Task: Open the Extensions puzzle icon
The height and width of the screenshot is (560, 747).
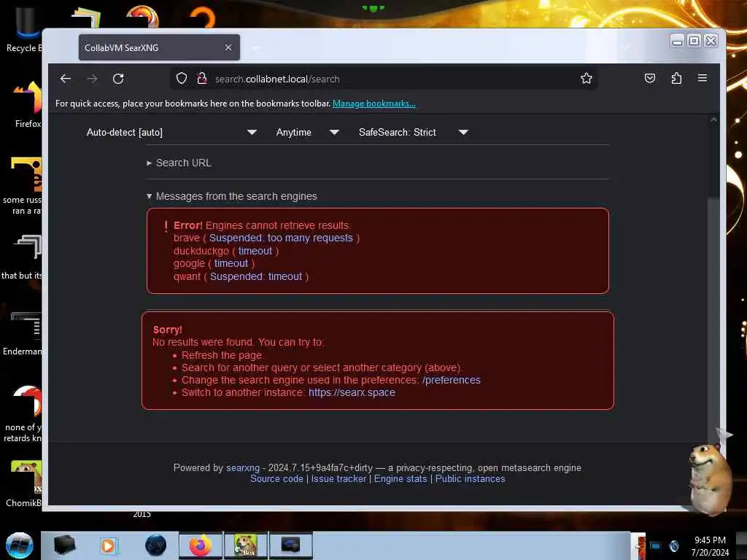Action: (x=676, y=78)
